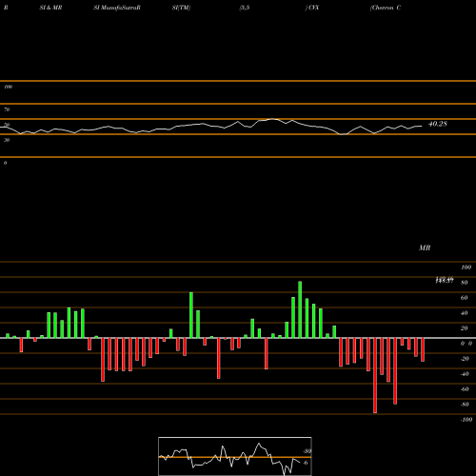Click the 'SI & MR' header label
Image resolution: width=476 pixels, height=476 pixels.
click(50, 8)
